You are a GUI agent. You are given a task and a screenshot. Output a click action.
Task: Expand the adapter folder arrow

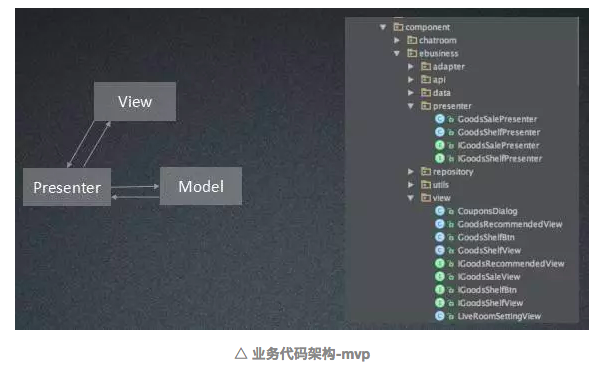point(411,67)
